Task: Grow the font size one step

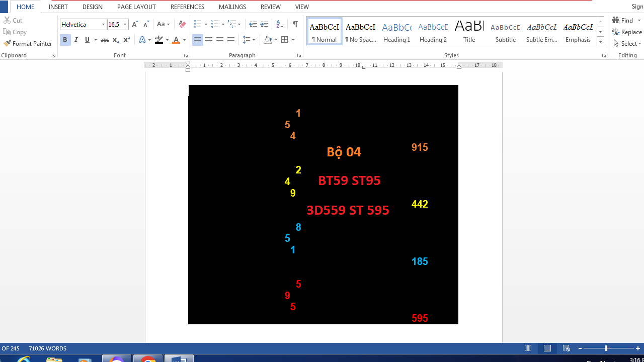Action: click(x=135, y=24)
